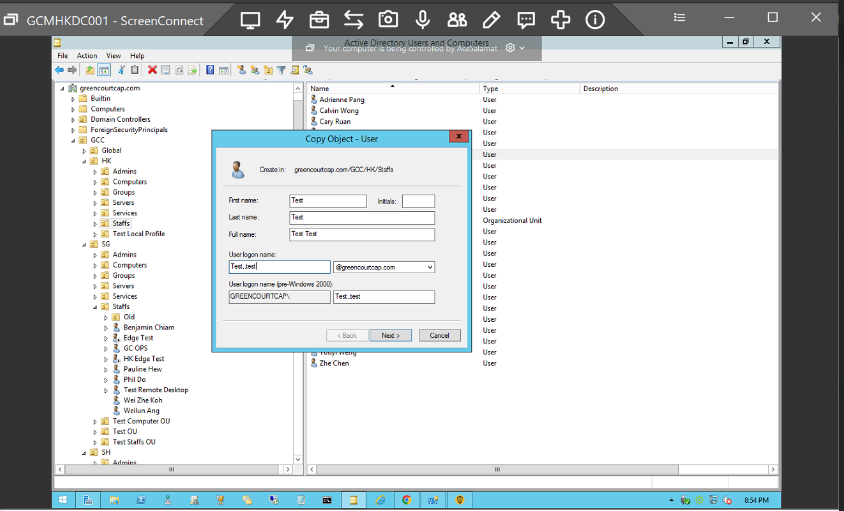This screenshot has width=844, height=511.
Task: Open the View menu
Action: click(114, 55)
